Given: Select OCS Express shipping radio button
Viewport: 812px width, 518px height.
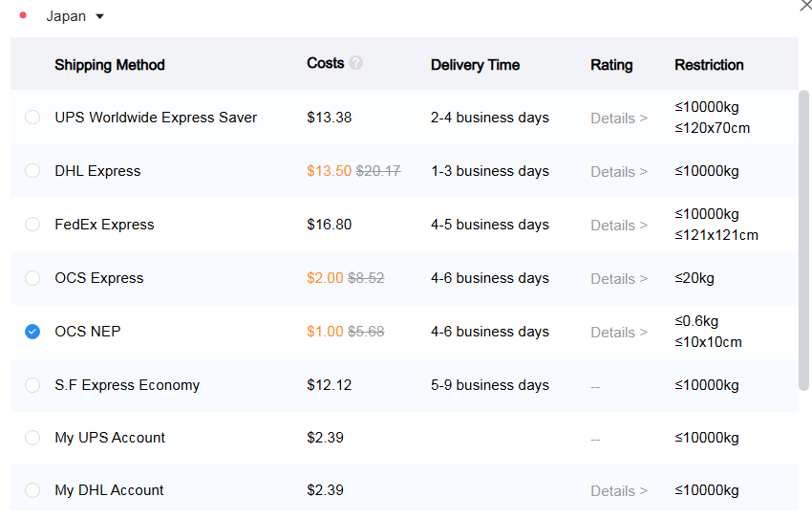Looking at the screenshot, I should 32,278.
